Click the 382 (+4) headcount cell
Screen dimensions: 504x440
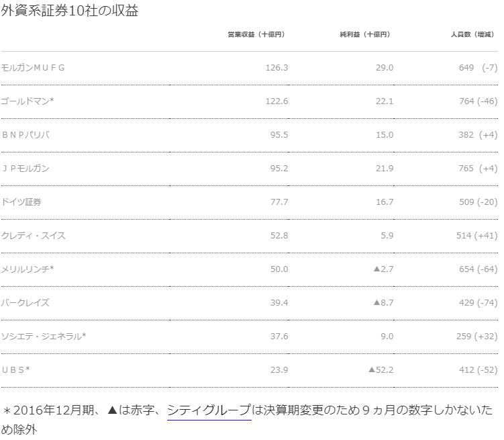(478, 135)
